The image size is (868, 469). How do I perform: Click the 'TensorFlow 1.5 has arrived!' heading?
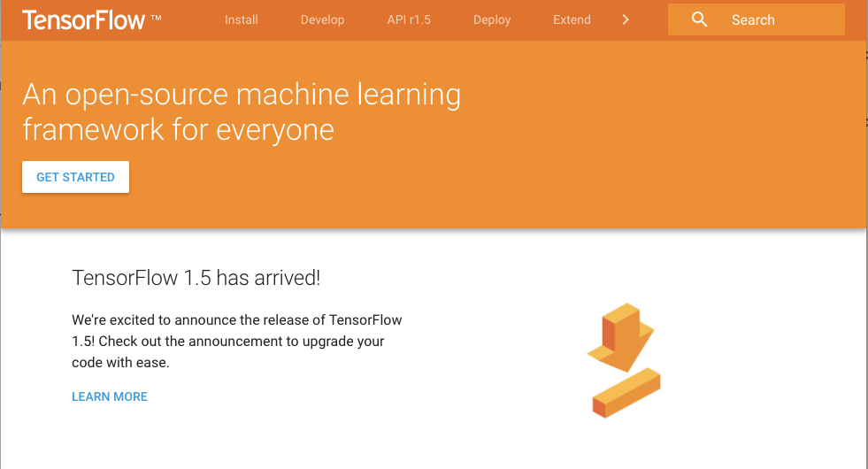point(196,278)
